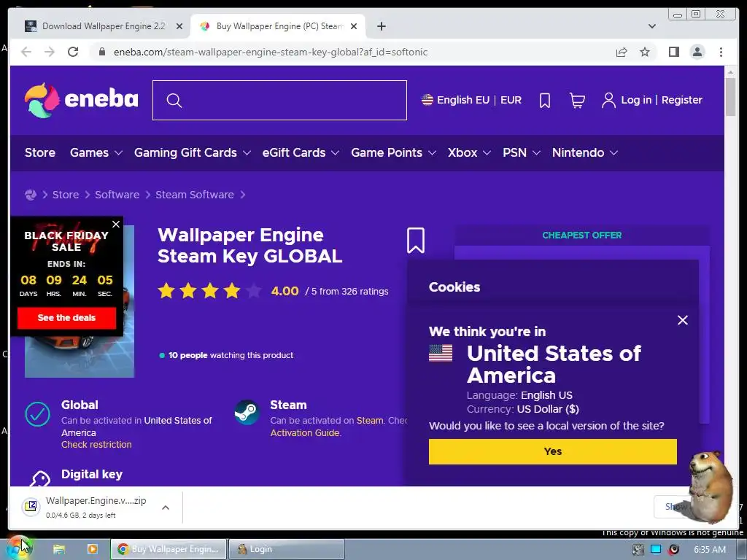Click Log in link
Viewport: 747px width, 560px height.
tap(636, 100)
